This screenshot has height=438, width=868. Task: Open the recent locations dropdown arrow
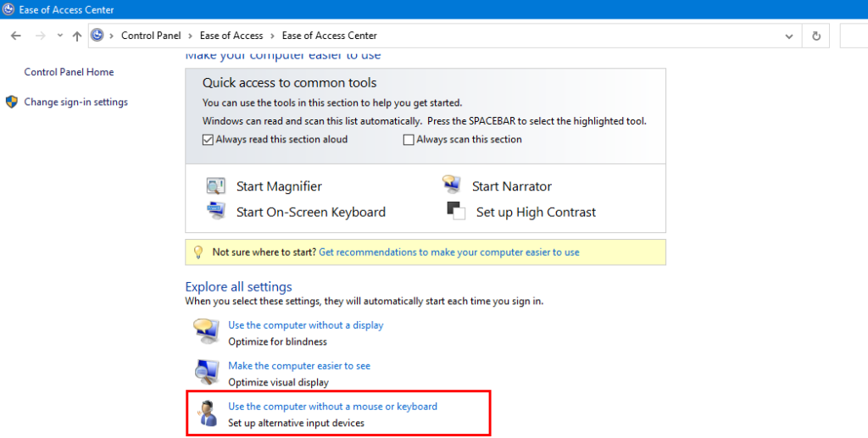point(60,36)
